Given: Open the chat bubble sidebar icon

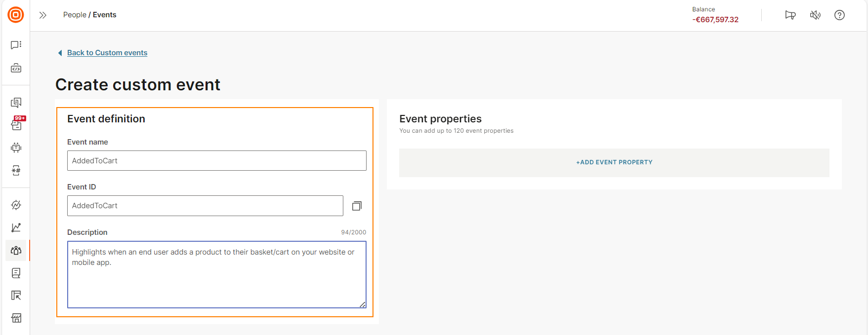Looking at the screenshot, I should click(16, 45).
